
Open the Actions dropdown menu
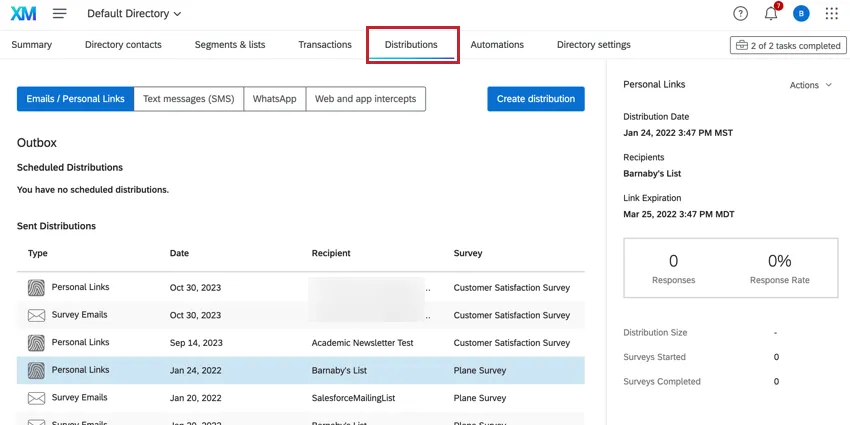point(810,85)
